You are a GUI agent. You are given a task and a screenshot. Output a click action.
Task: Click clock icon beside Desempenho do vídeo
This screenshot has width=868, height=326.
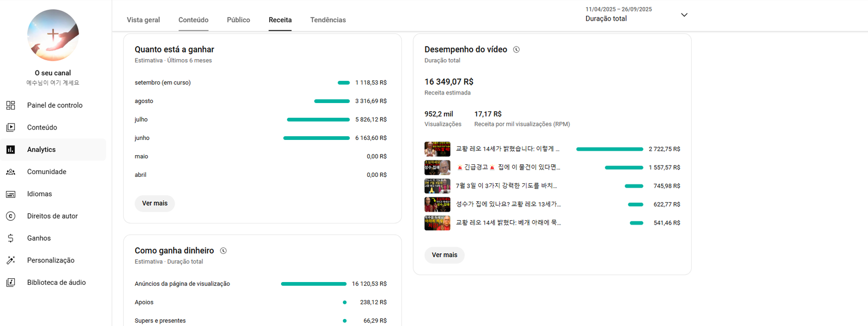(516, 49)
